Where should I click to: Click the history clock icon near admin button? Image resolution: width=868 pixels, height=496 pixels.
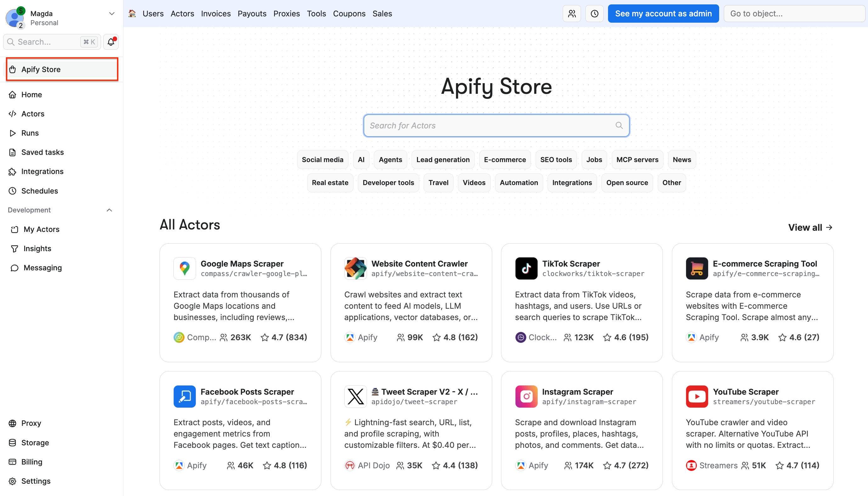click(x=594, y=13)
